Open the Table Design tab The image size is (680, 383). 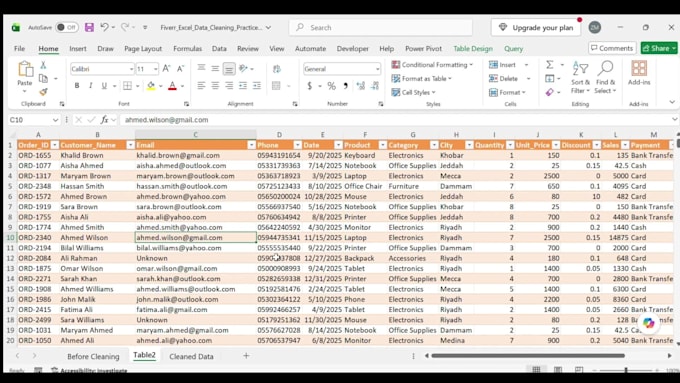pyautogui.click(x=473, y=49)
